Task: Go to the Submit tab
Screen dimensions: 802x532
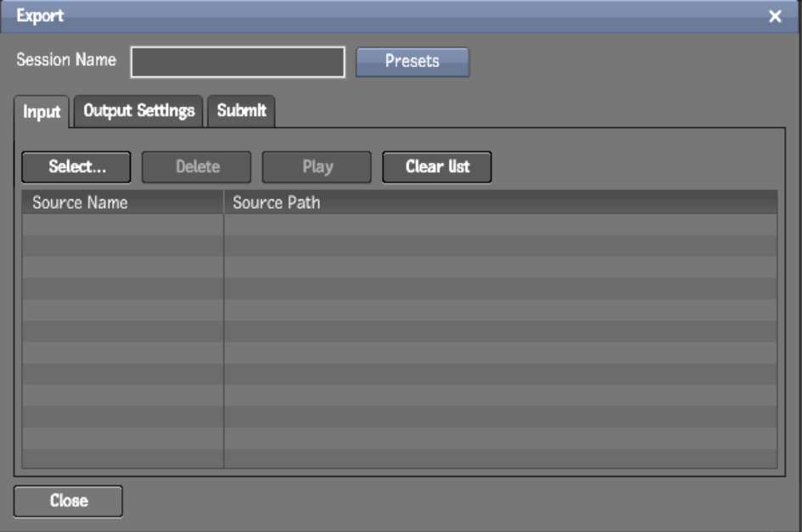Action: click(241, 111)
